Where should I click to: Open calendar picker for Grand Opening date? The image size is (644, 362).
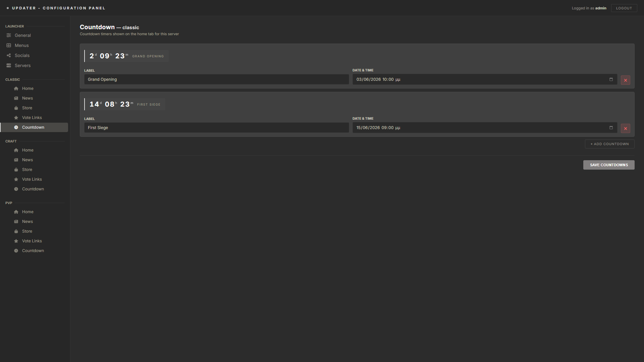(x=611, y=79)
